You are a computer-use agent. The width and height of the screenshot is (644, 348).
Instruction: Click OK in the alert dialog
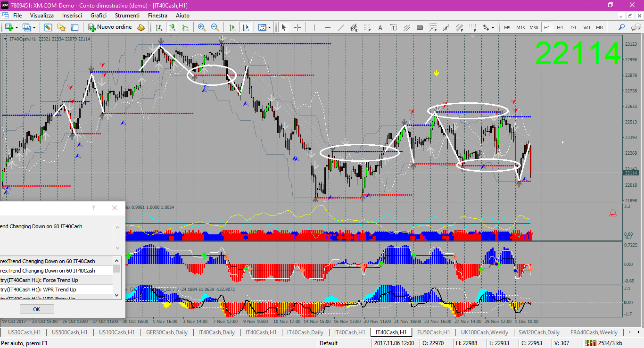pyautogui.click(x=37, y=309)
